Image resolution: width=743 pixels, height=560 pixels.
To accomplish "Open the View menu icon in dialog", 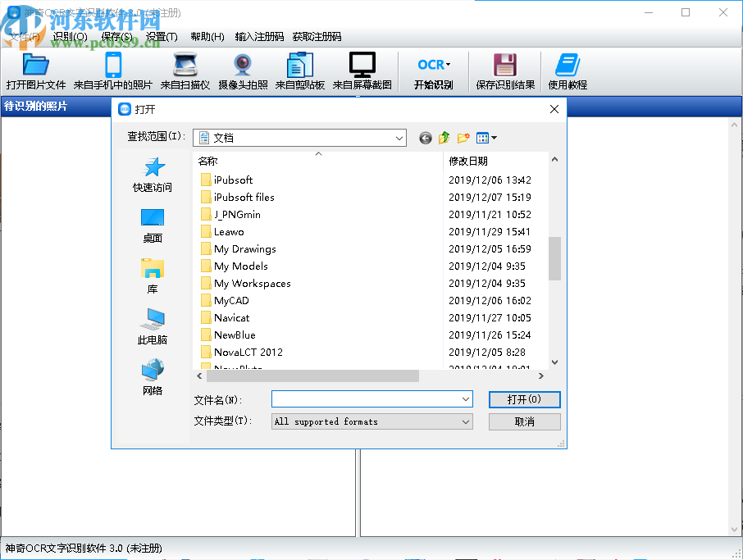I will [x=486, y=138].
